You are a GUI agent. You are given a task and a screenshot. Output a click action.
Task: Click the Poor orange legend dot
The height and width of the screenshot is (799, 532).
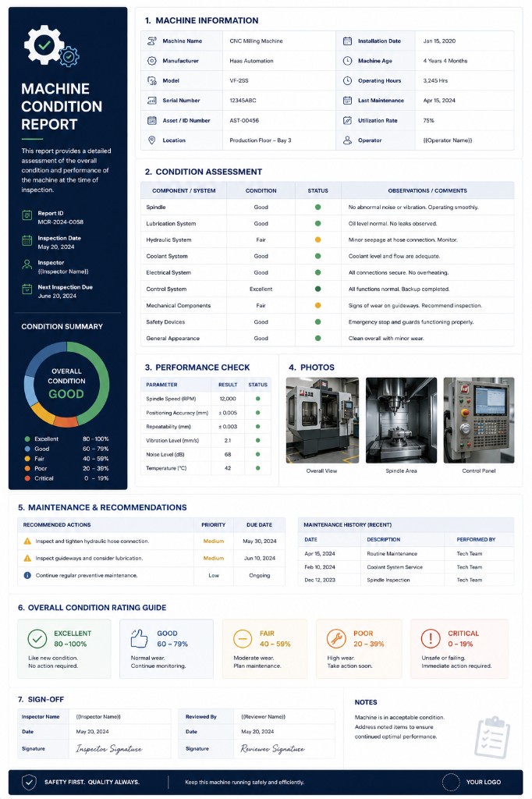coord(27,468)
